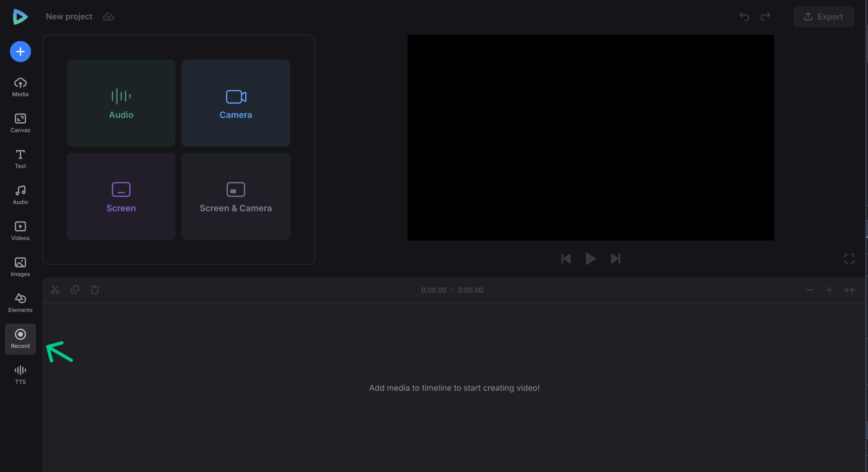Select the Record sidebar tab
Screen dimensions: 868x472
click(21, 339)
